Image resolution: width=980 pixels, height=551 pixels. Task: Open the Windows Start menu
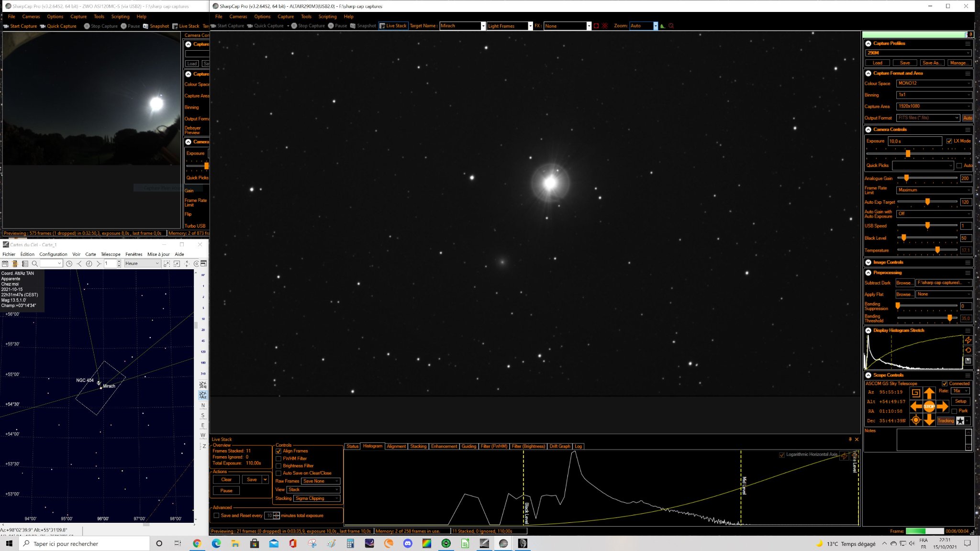tap(9, 543)
